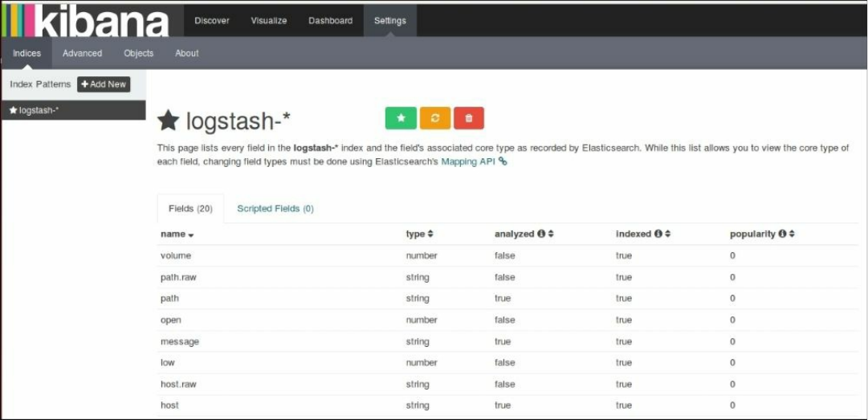
Task: Select the About sub-tab
Action: [186, 53]
